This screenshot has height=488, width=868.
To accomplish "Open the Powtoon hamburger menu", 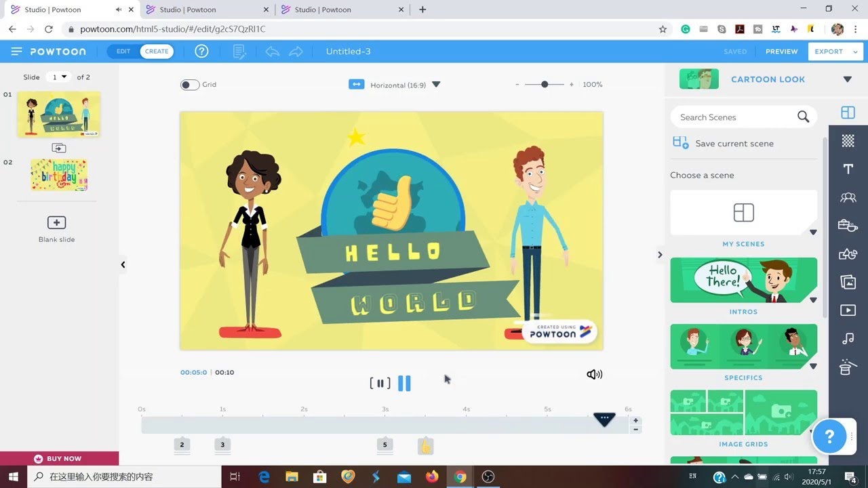I will [17, 52].
